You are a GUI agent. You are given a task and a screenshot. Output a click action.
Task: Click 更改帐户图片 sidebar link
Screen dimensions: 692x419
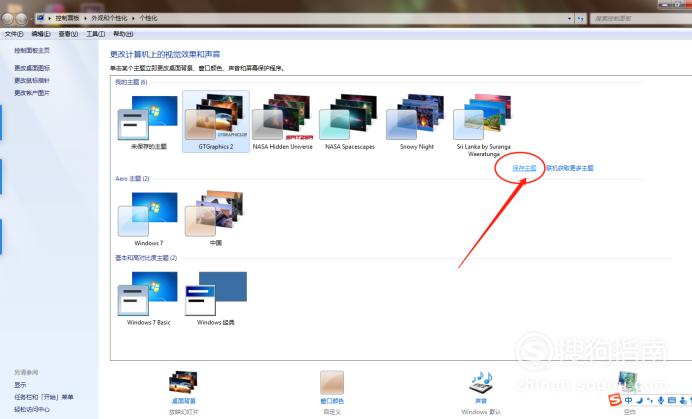(x=32, y=93)
